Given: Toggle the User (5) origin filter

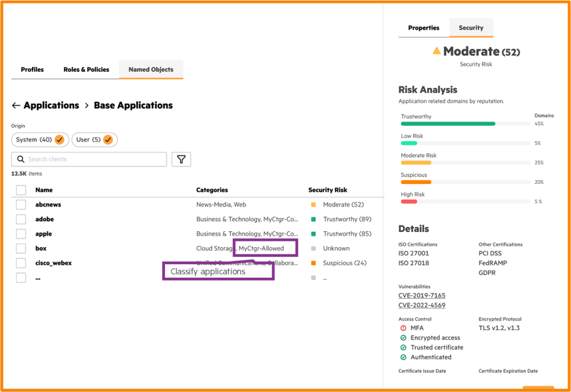Looking at the screenshot, I should click(x=94, y=139).
